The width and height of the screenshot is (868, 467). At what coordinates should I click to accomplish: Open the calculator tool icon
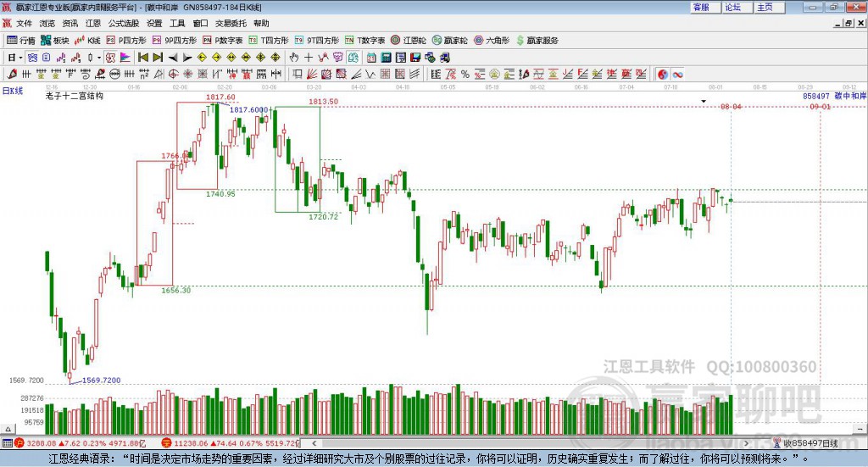pos(386,58)
